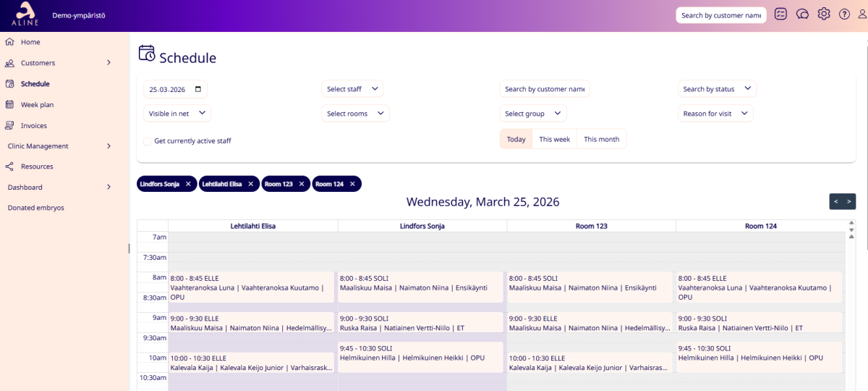Open the settings gear icon
The image size is (868, 391).
(824, 14)
